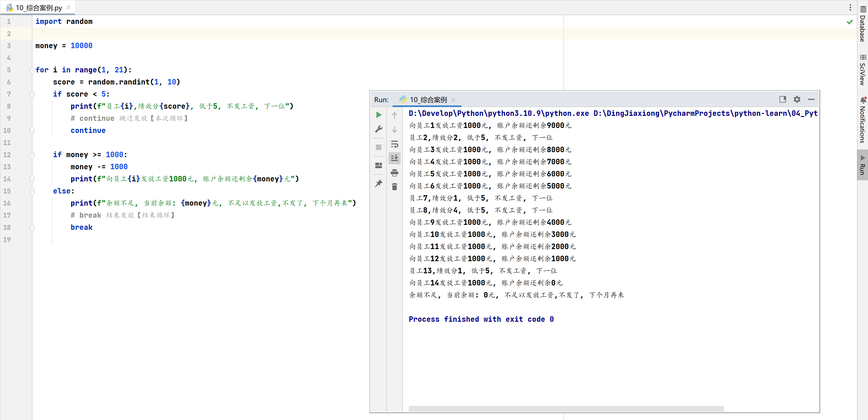Viewport: 868px width, 420px height.
Task: Open the SciView tool window
Action: [x=863, y=70]
